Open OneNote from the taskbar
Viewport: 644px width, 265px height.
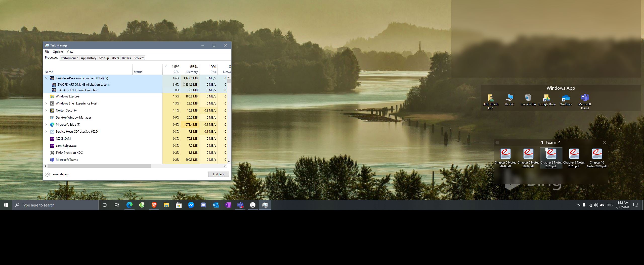tap(228, 205)
